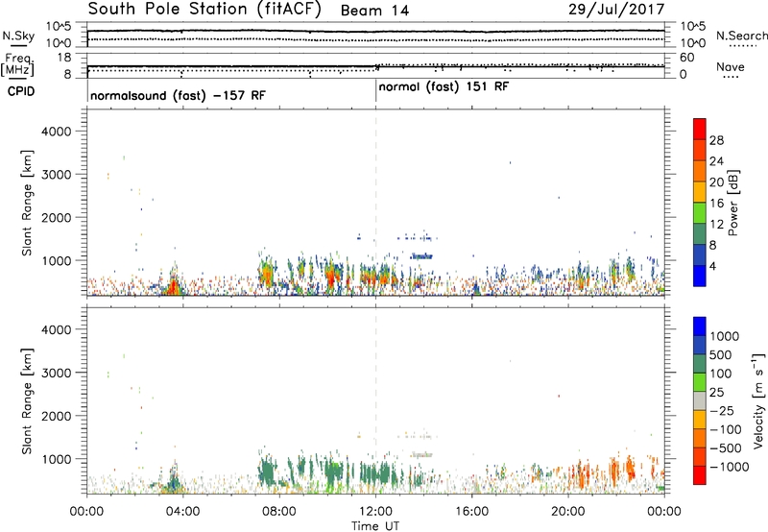Click the normal (fast) 151 RF text
Image resolution: width=768 pixels, height=532 pixels.
[x=444, y=86]
